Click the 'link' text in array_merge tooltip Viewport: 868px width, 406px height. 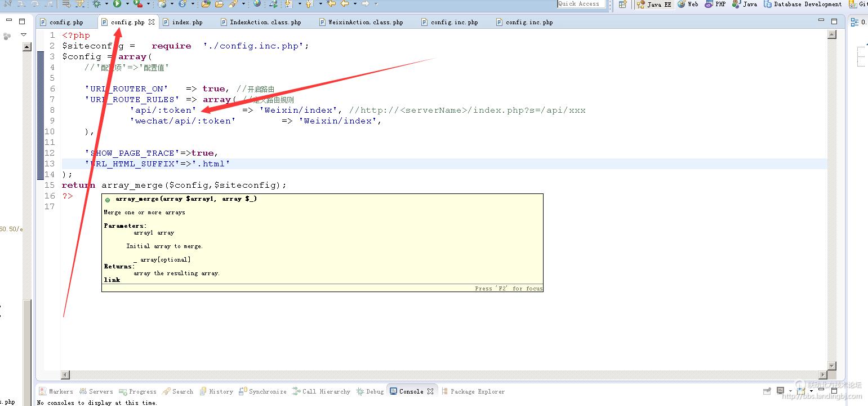click(112, 280)
